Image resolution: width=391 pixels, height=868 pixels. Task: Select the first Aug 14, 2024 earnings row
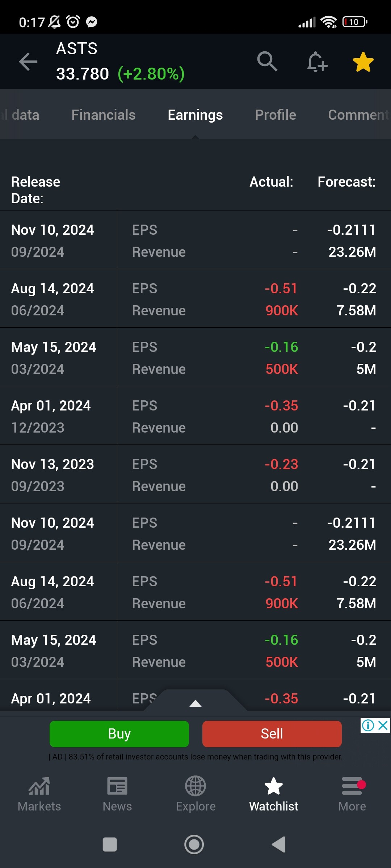(195, 299)
